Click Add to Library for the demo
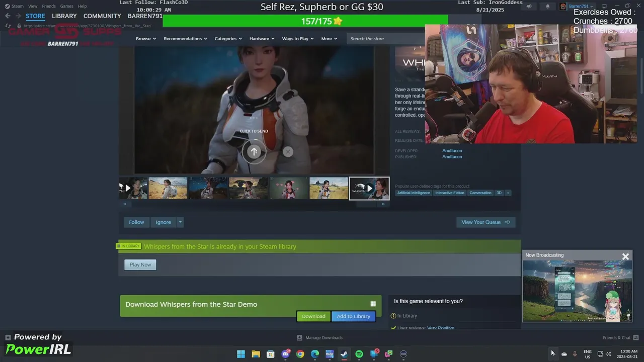This screenshot has height=362, width=644. [353, 316]
